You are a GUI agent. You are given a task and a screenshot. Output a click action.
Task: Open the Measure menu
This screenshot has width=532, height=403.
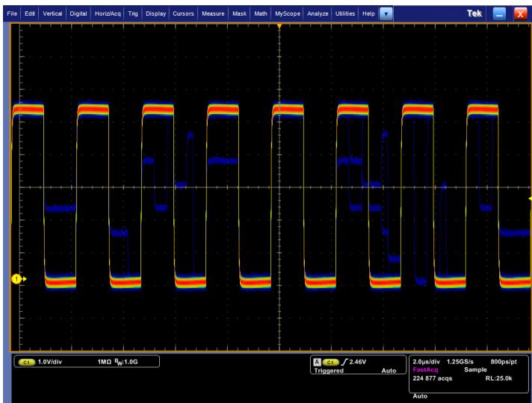coord(213,13)
